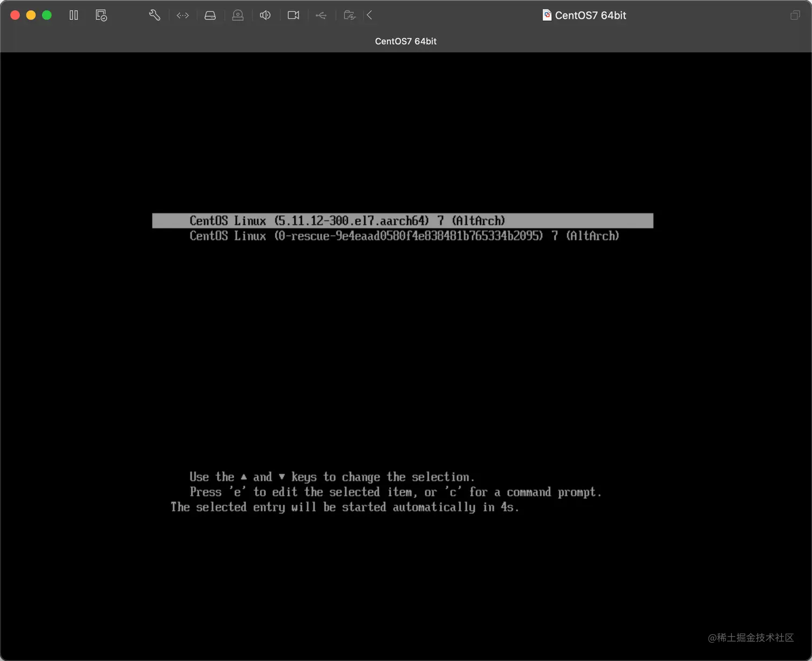The width and height of the screenshot is (812, 661).
Task: Click the network adapter arrows icon
Action: tap(183, 15)
